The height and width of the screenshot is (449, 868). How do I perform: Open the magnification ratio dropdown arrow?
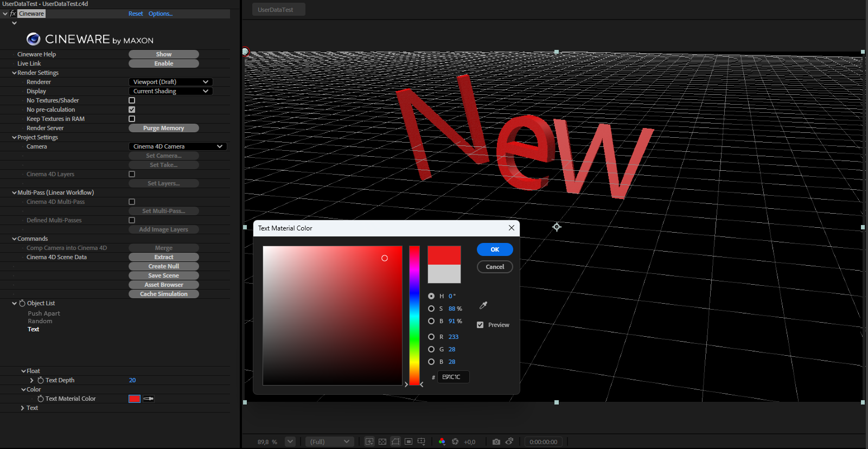pyautogui.click(x=290, y=441)
